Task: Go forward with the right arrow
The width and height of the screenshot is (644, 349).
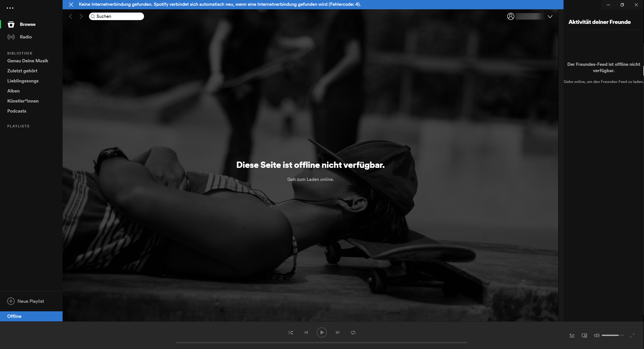Action: [x=81, y=16]
